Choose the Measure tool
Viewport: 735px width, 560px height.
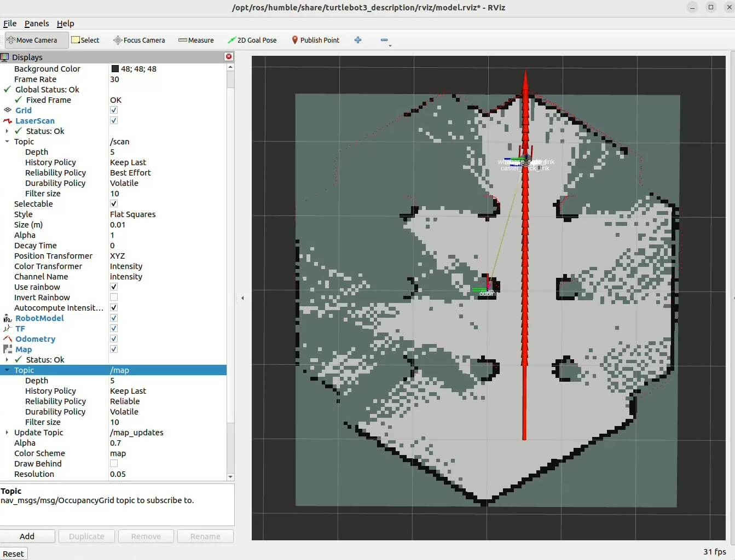(196, 40)
